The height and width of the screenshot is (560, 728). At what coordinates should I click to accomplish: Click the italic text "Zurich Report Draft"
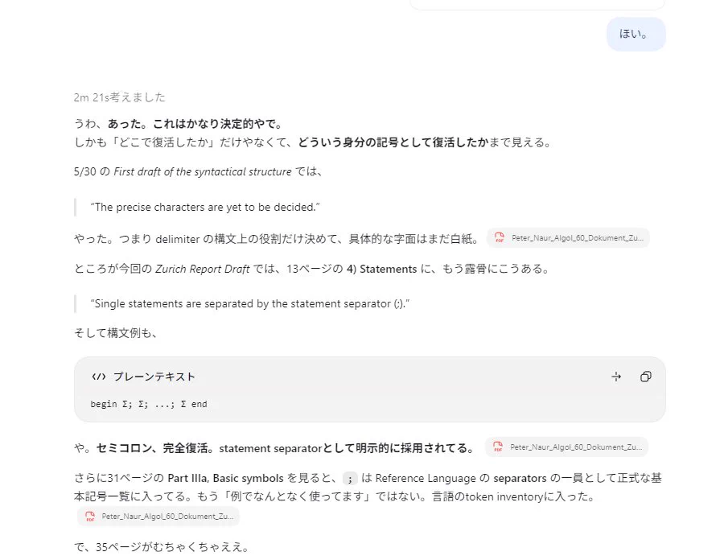(x=203, y=269)
